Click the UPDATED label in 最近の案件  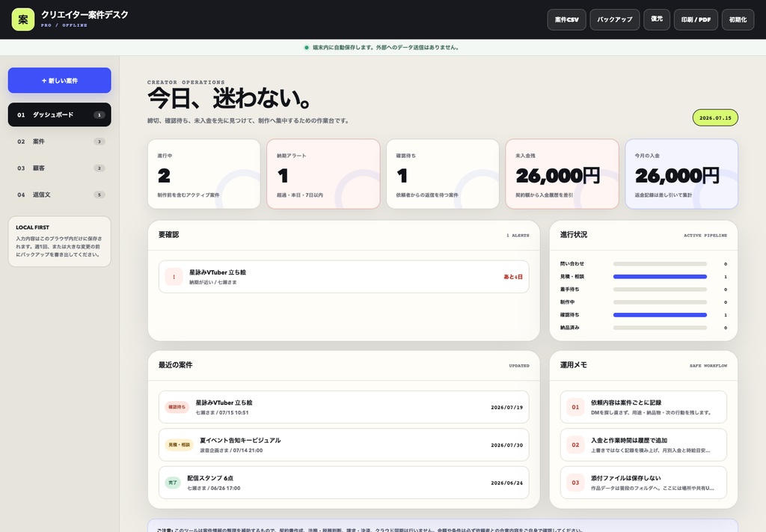click(519, 365)
